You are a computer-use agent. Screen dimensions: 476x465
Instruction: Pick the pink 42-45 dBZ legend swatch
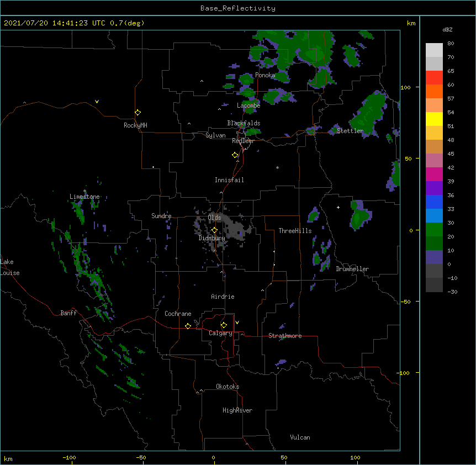(434, 161)
